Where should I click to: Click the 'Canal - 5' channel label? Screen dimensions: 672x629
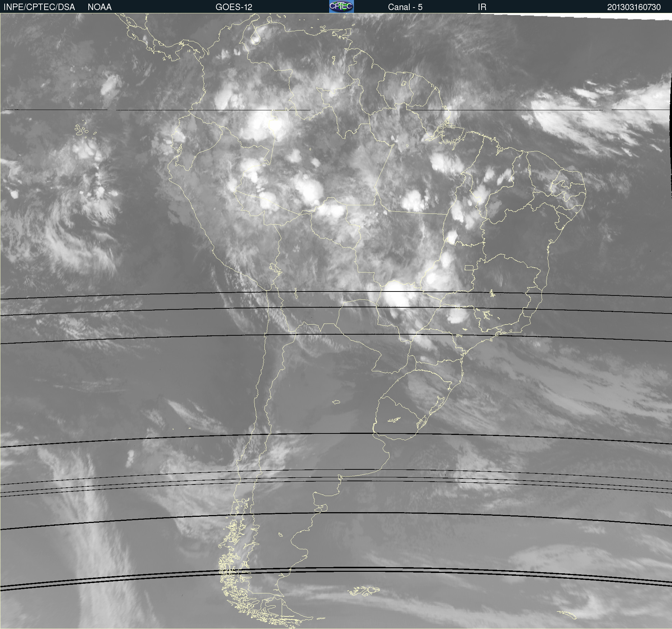coord(405,7)
